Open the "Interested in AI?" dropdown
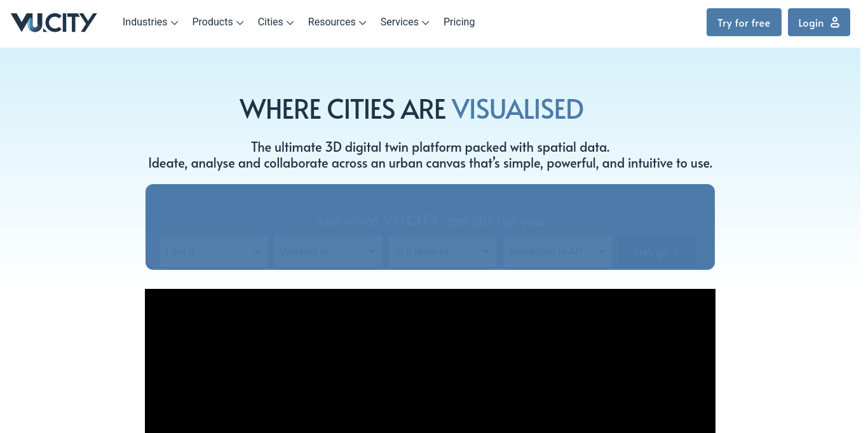The height and width of the screenshot is (433, 868). 557,251
